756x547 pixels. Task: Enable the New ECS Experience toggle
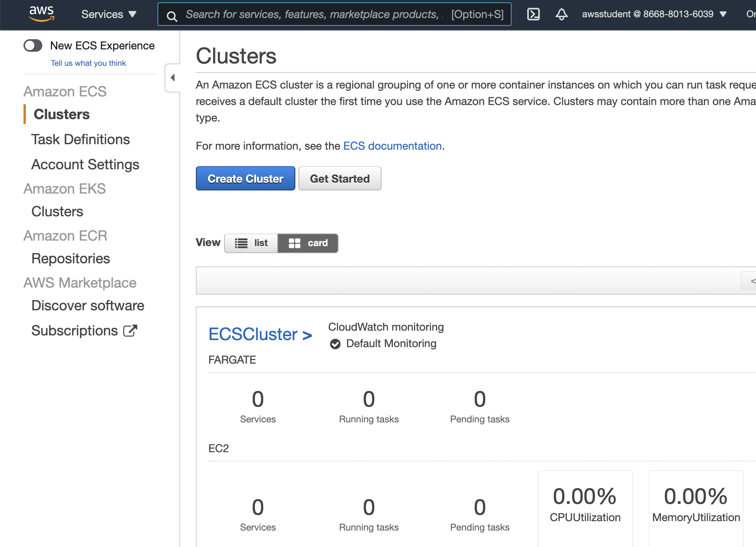pyautogui.click(x=33, y=45)
